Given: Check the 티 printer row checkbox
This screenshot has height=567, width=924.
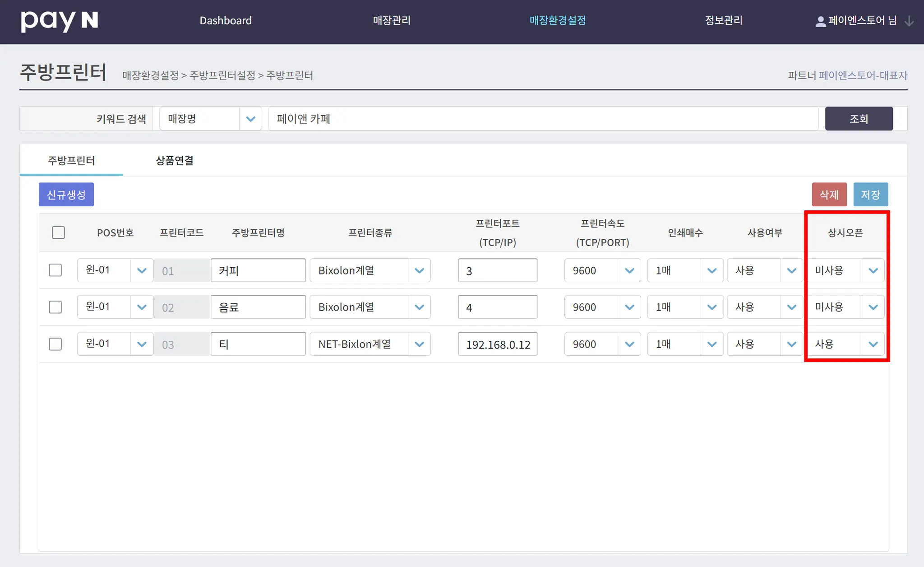Looking at the screenshot, I should click(x=55, y=344).
